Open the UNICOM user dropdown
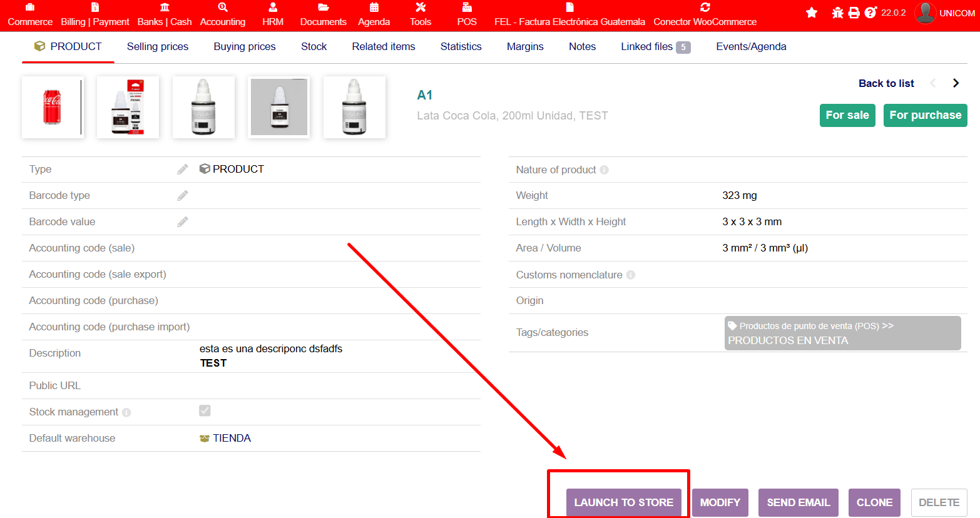Image resolution: width=980 pixels, height=518 pixels. [945, 13]
